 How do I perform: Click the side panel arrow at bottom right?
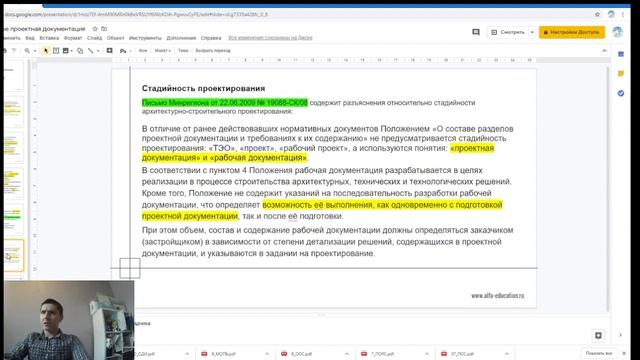(620, 335)
